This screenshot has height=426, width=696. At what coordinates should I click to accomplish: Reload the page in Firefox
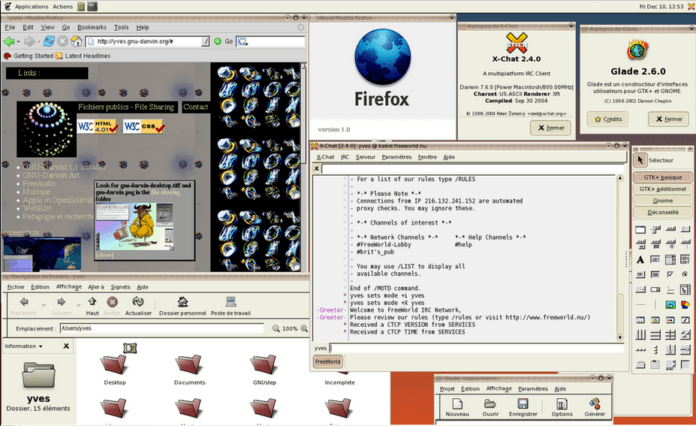point(49,41)
